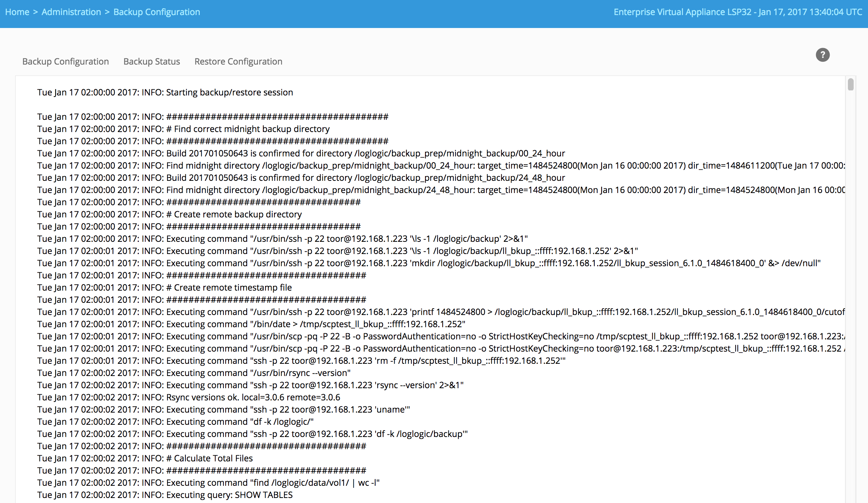Click the log line running 'uname' over ssh
Screen dimensions: 868x503
[x=223, y=409]
